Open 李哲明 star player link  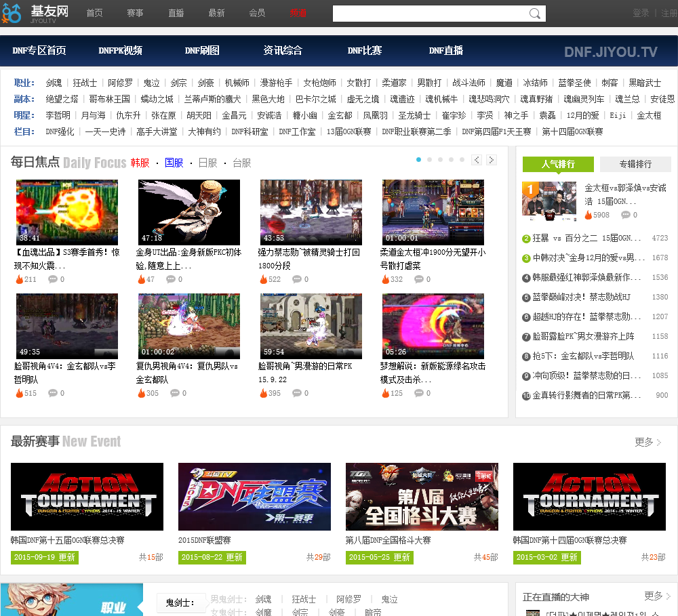(x=58, y=115)
